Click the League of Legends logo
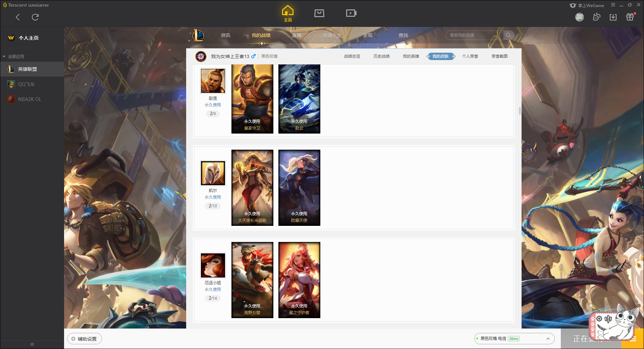This screenshot has height=349, width=644. point(198,35)
